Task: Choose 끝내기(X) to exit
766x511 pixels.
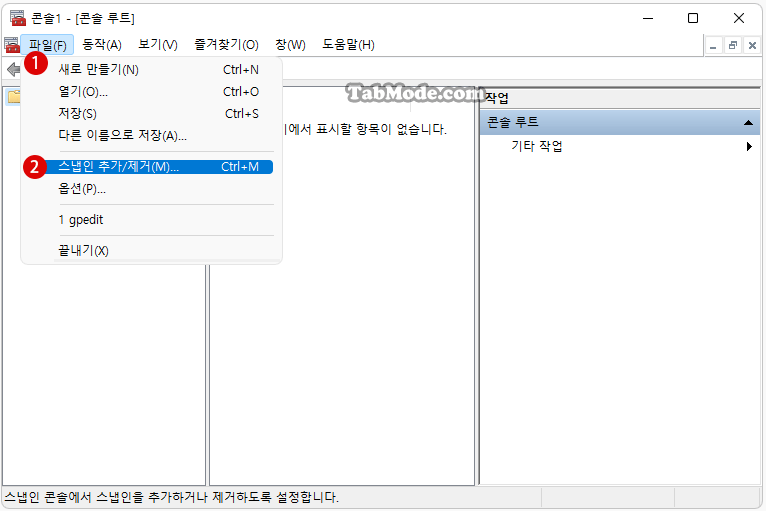Action: point(151,251)
